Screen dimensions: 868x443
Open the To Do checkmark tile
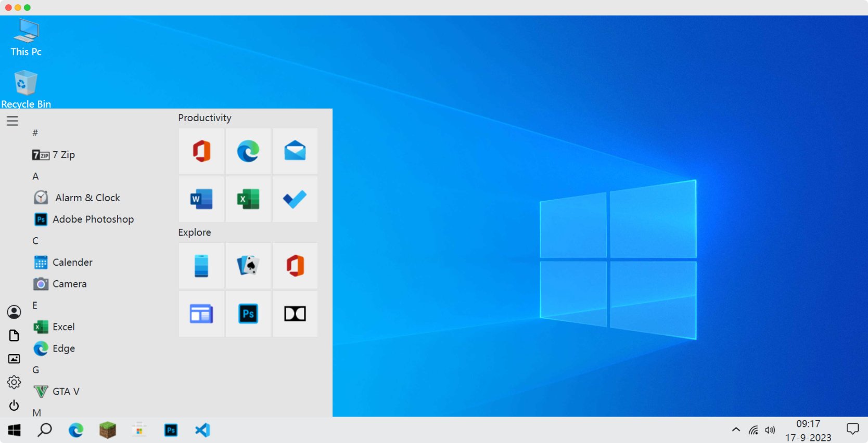(295, 199)
